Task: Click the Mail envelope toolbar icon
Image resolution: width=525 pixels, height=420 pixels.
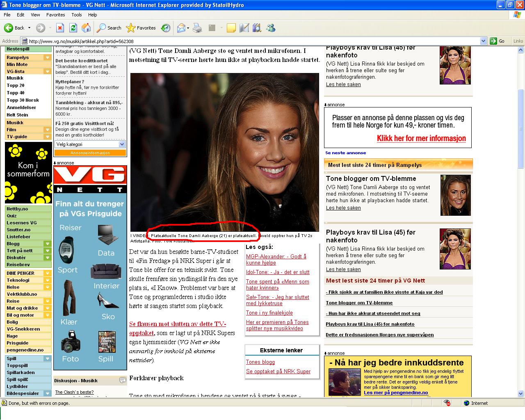Action: (x=181, y=28)
